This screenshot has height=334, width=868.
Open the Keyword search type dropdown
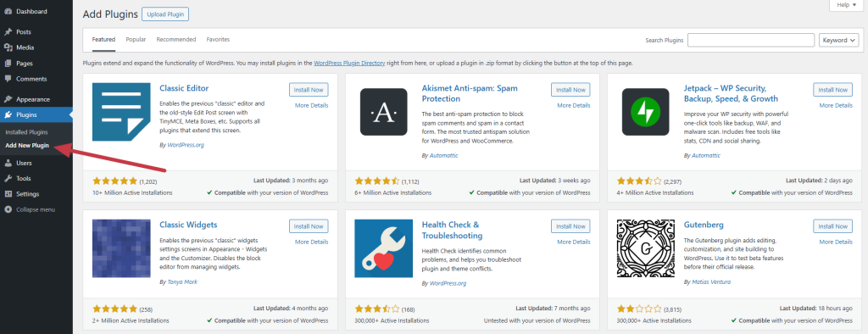click(x=838, y=40)
